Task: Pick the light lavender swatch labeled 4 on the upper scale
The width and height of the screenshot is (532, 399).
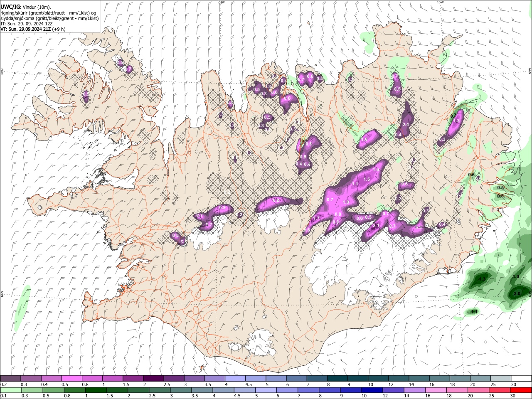Action: point(236,379)
